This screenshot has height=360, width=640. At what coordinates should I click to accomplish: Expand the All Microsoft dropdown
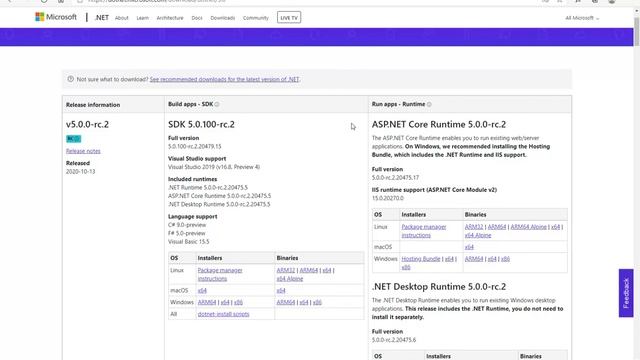point(582,18)
